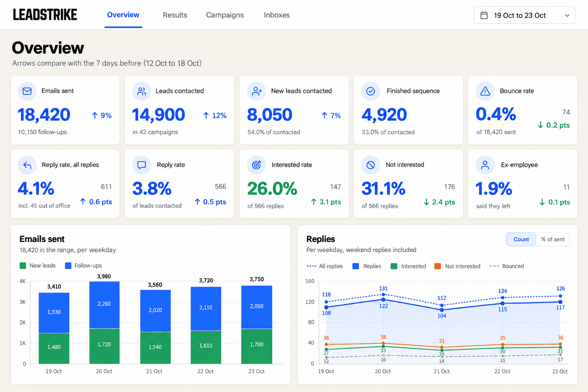Click the 20 Oct follow-ups bar segment 2,260
The width and height of the screenshot is (588, 392).
click(104, 305)
